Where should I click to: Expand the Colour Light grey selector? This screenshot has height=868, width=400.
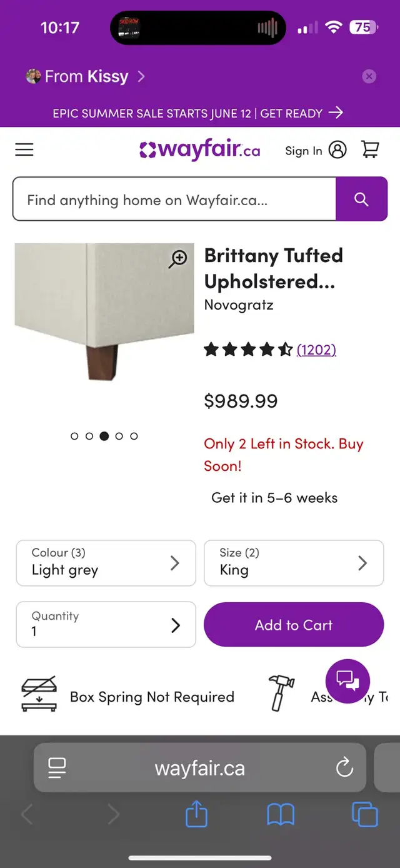point(106,563)
